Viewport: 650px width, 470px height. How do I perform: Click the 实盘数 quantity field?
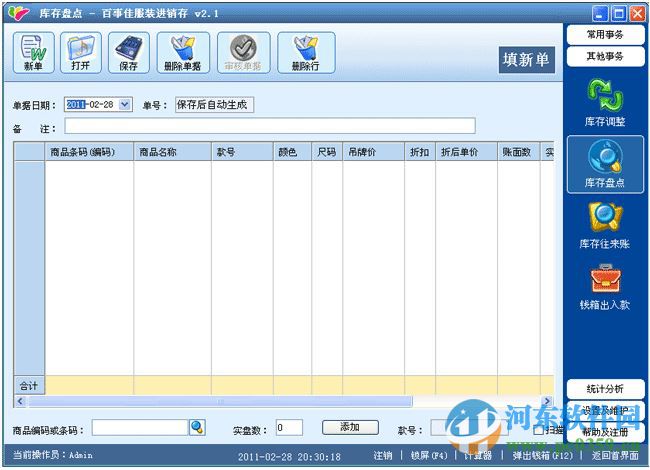(x=289, y=427)
